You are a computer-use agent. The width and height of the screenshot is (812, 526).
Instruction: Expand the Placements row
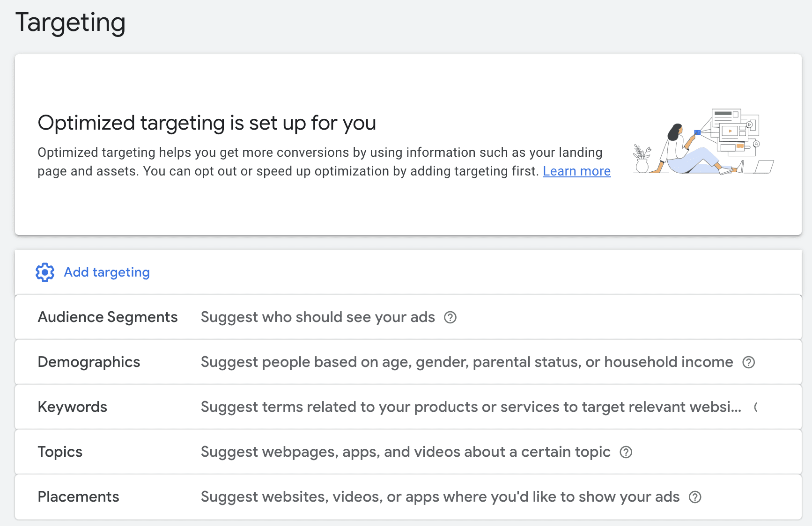[408, 497]
